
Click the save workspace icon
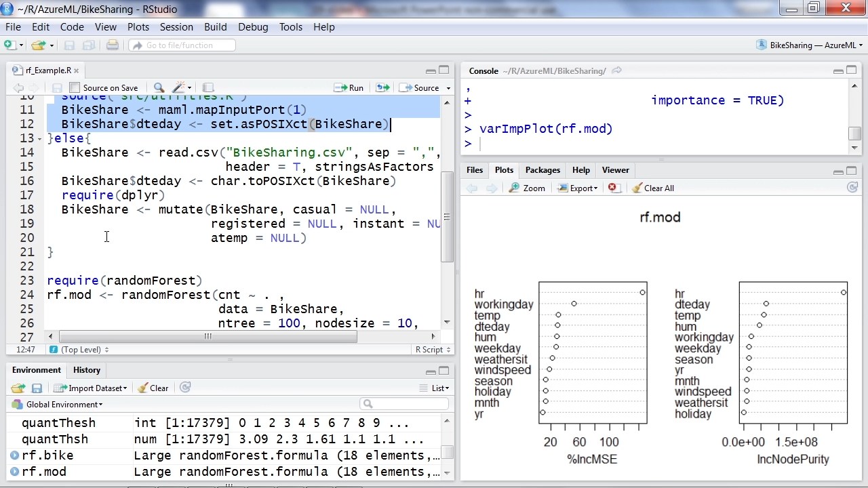37,388
